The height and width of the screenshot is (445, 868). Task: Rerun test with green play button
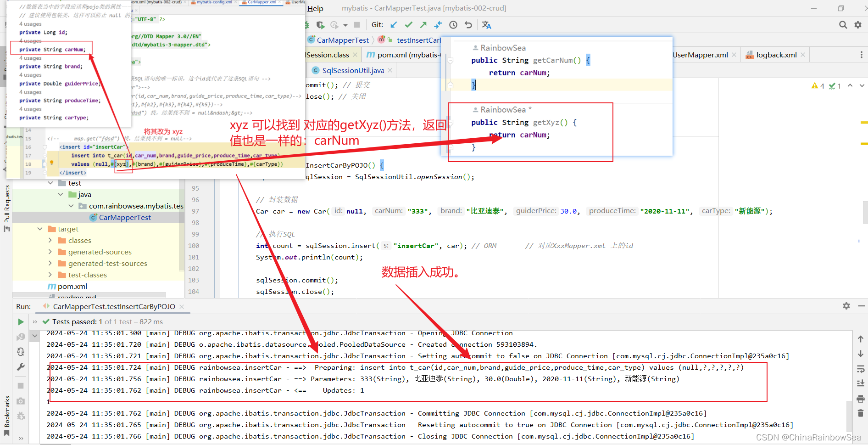tap(21, 322)
